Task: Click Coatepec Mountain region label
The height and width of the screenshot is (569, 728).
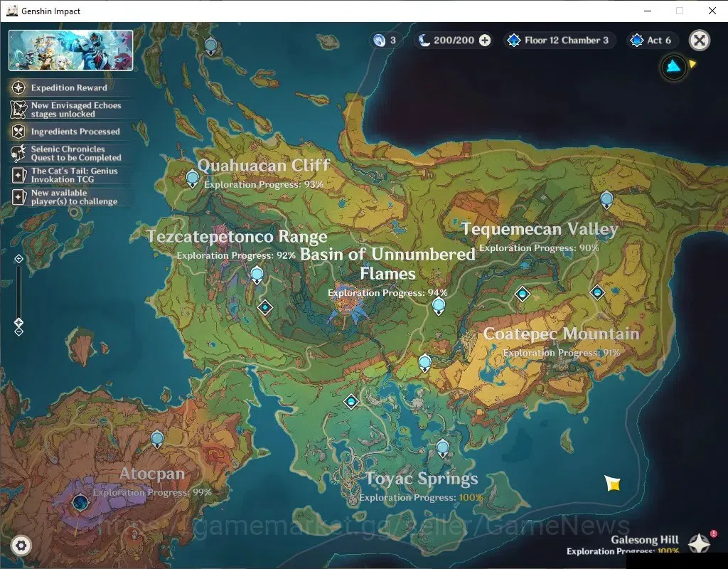Action: [x=562, y=334]
